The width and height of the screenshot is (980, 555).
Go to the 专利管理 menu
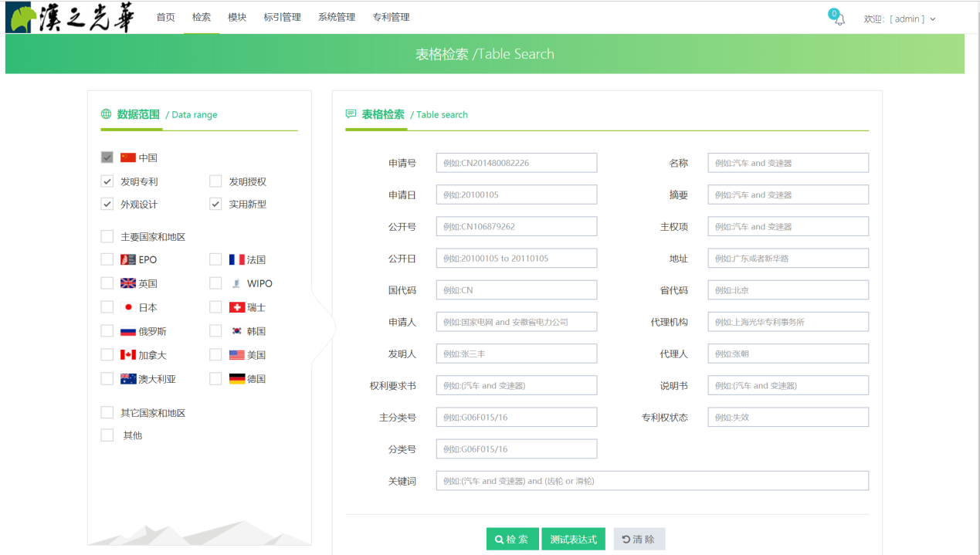point(391,17)
